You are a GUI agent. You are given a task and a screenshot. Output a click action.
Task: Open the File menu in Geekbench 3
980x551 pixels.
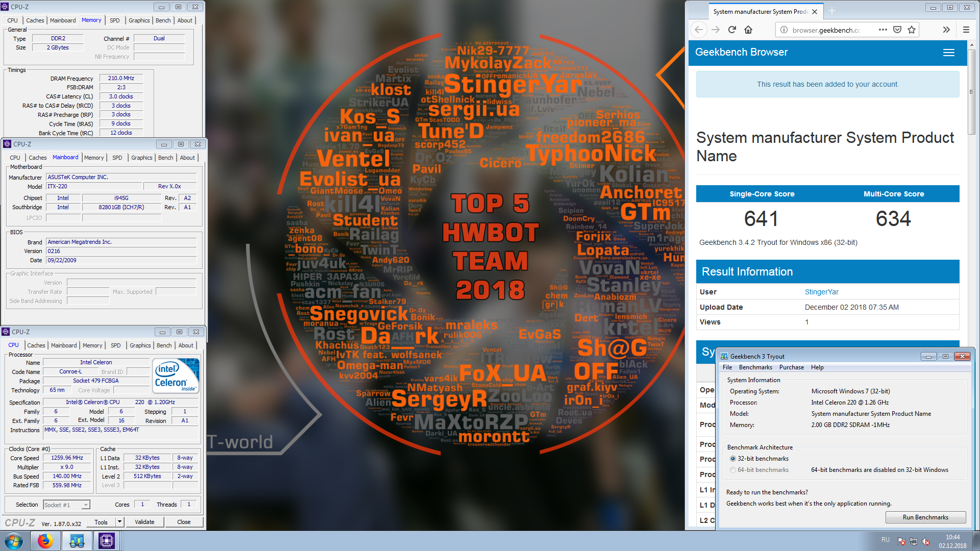727,367
